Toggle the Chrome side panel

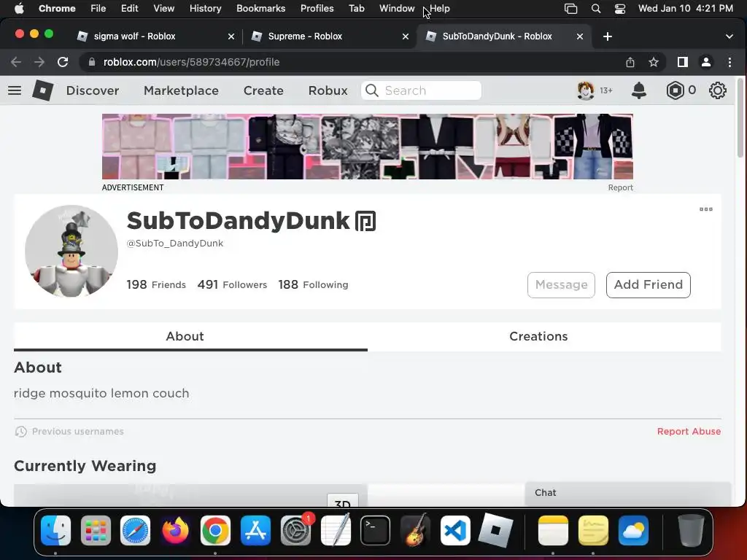pos(683,62)
